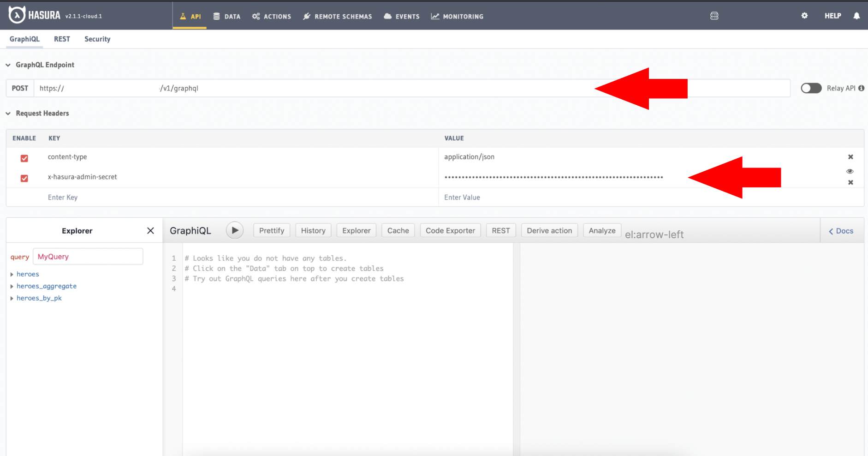The height and width of the screenshot is (456, 868).
Task: Expand the heroes_by_pk field
Action: (x=12, y=299)
